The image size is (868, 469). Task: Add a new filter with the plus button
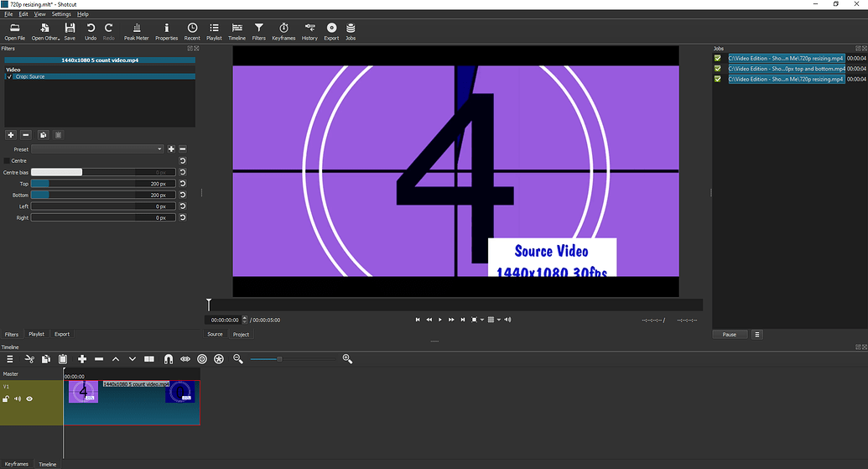(11, 134)
